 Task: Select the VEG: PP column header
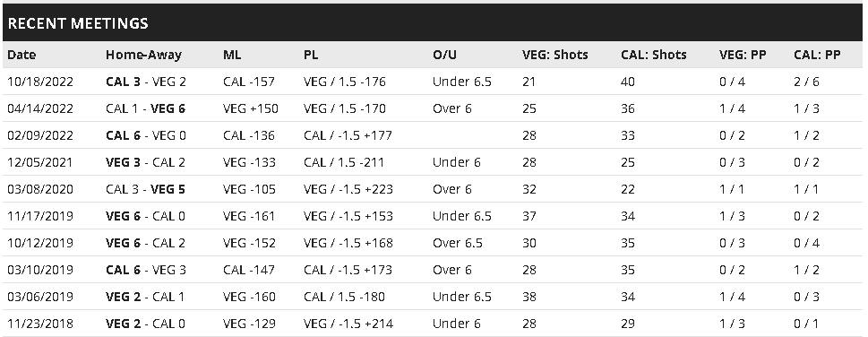pos(743,55)
